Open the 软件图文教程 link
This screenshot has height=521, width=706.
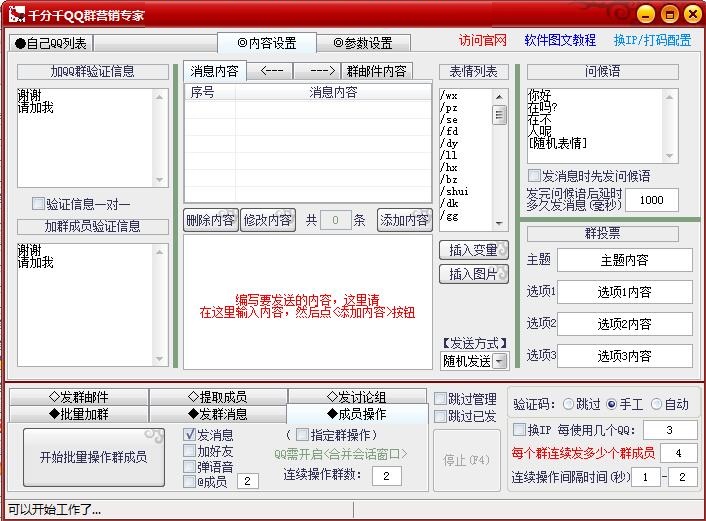pos(560,41)
